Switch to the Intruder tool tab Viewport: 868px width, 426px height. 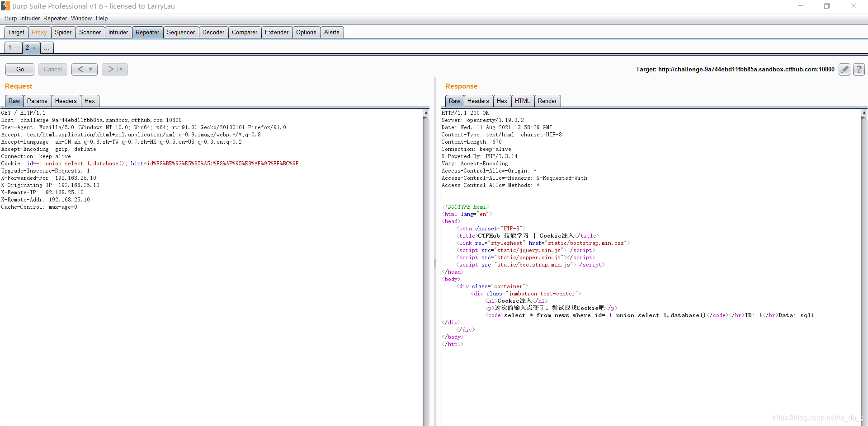118,32
